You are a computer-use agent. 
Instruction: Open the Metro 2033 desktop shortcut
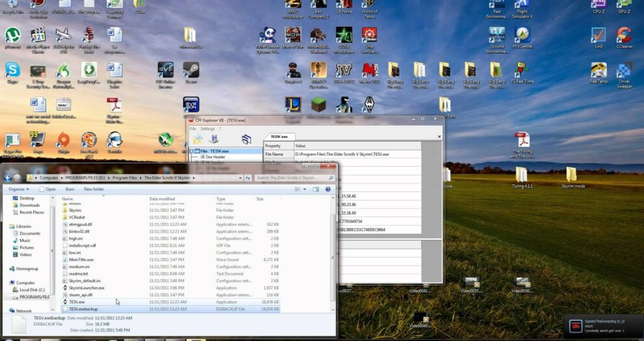tap(369, 70)
